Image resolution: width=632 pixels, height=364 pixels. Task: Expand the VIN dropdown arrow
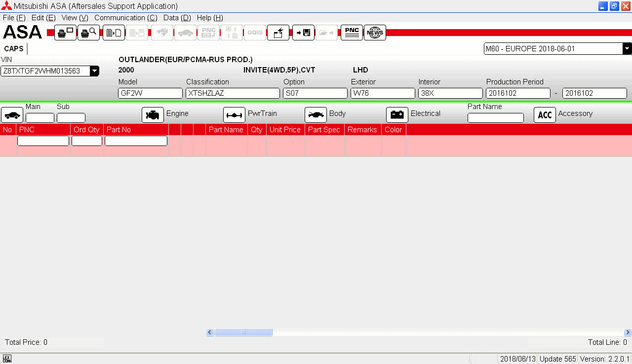(x=94, y=71)
